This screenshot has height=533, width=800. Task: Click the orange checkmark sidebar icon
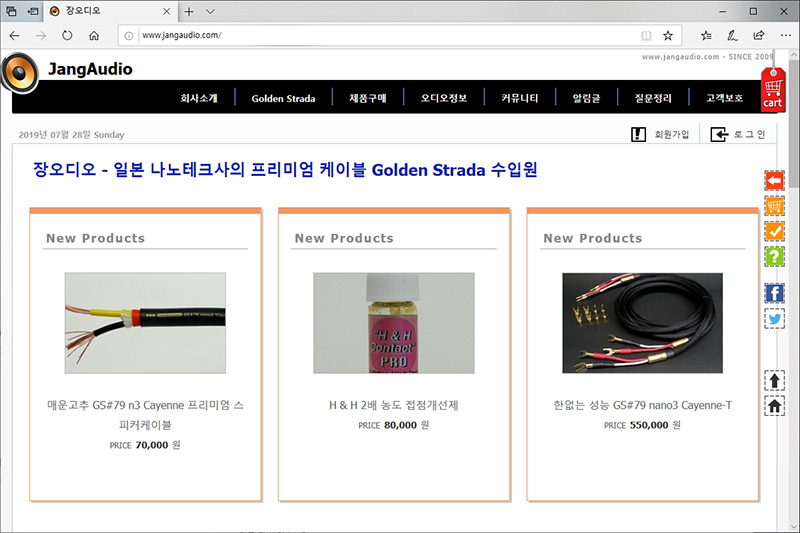coord(774,231)
